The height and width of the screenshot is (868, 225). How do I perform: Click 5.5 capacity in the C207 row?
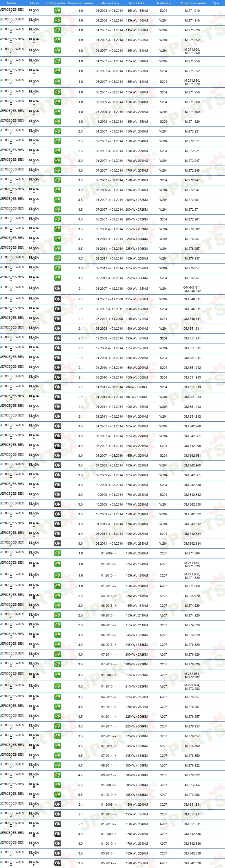[x=80, y=785]
